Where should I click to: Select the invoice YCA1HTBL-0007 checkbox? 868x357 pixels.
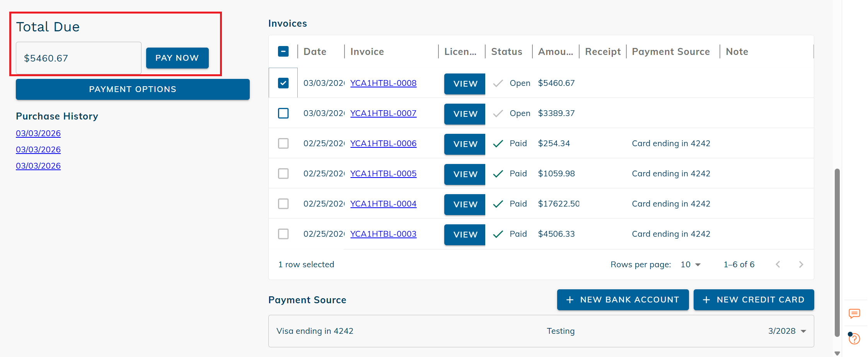coord(283,113)
